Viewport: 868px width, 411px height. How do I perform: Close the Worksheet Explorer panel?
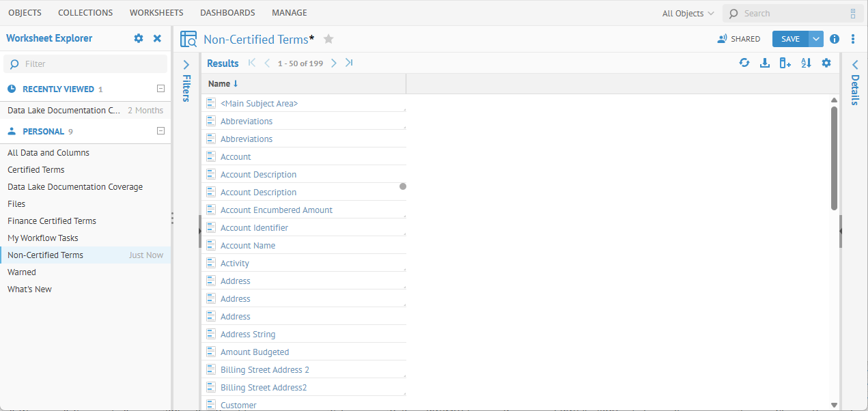coord(157,38)
